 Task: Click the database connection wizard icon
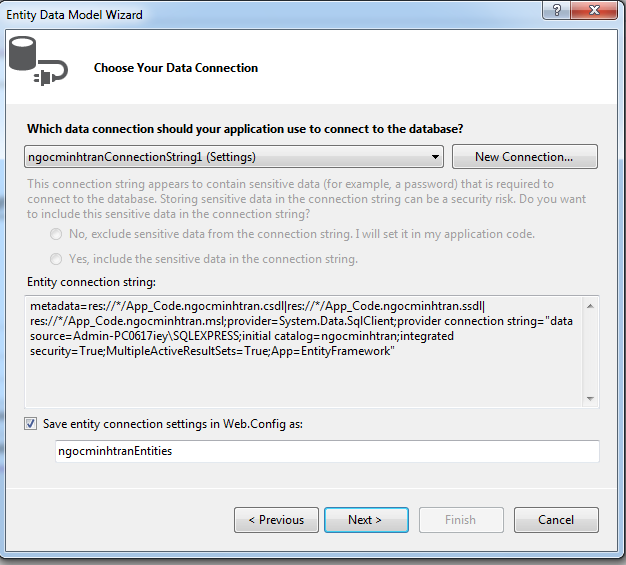point(38,61)
